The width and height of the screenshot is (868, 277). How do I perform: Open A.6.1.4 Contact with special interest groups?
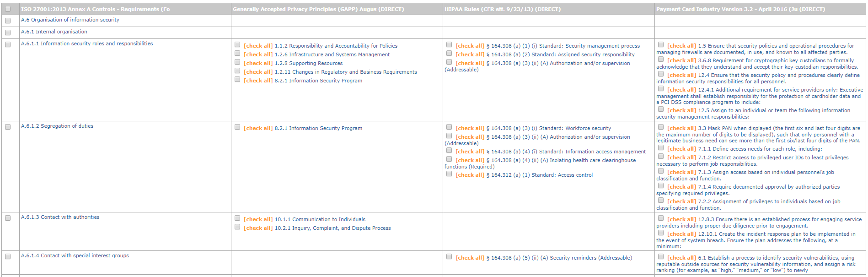point(75,255)
